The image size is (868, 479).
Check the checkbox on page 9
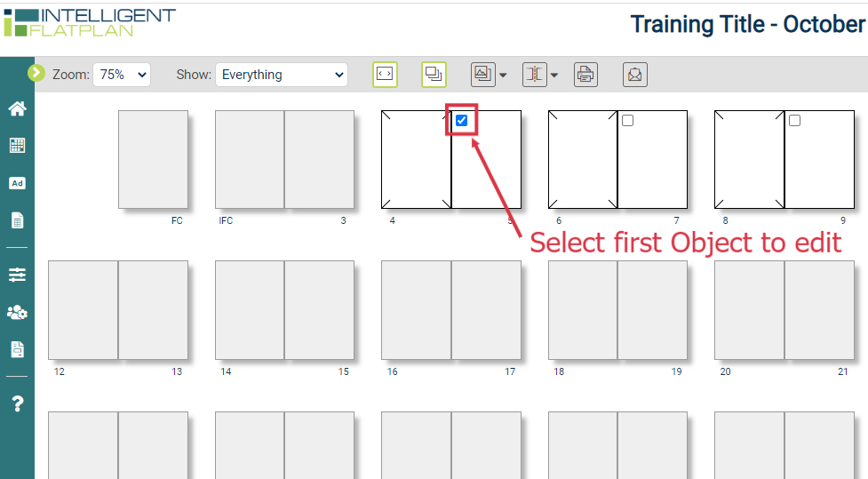(794, 120)
